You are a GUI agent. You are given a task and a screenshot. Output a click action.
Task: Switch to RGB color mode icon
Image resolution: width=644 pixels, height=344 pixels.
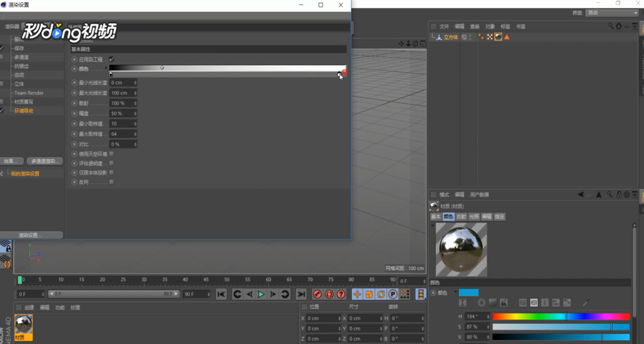522,302
